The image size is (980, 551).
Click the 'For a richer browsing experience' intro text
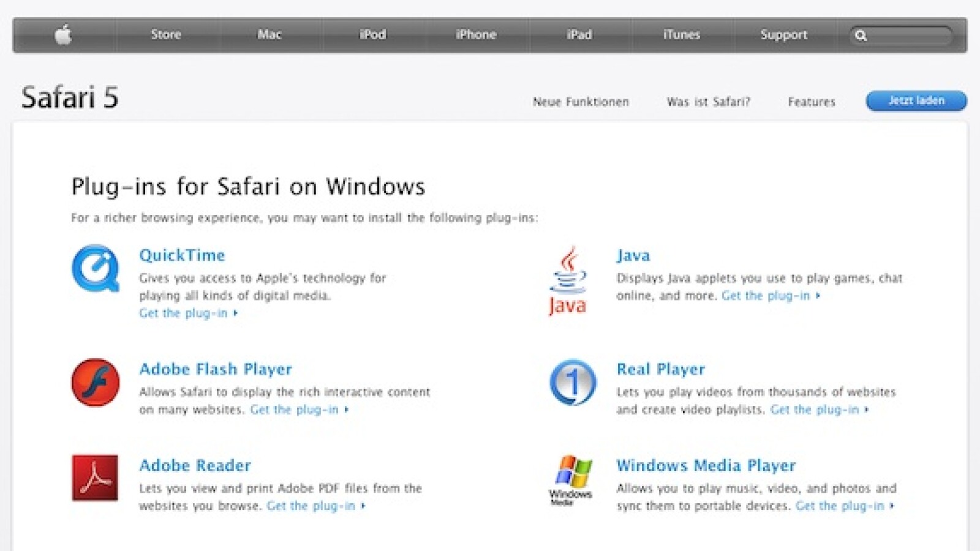(x=304, y=218)
